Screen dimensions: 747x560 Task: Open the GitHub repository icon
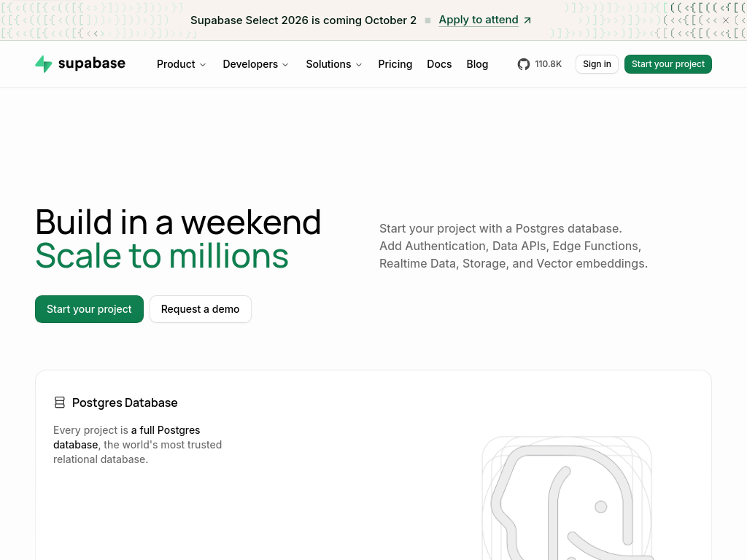click(x=524, y=64)
